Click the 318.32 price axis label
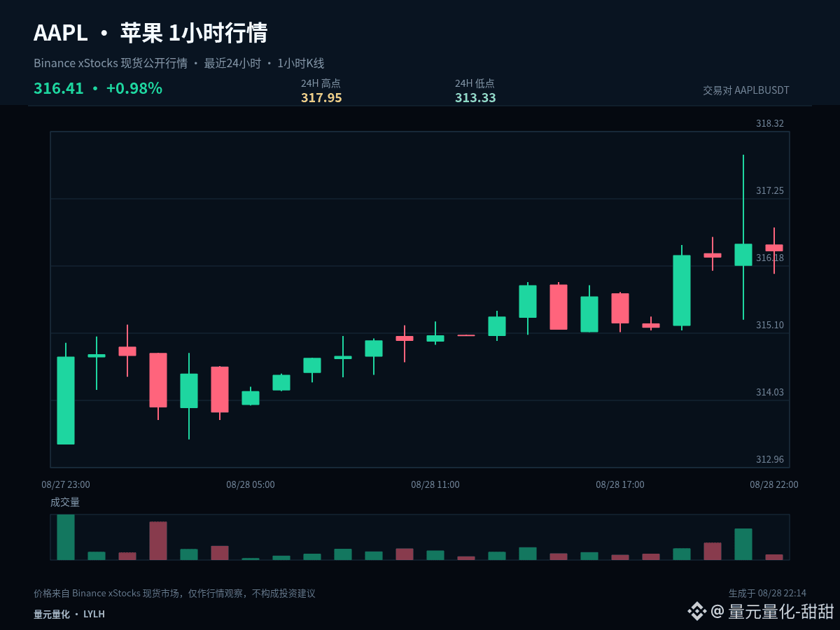840x630 pixels. pos(770,123)
